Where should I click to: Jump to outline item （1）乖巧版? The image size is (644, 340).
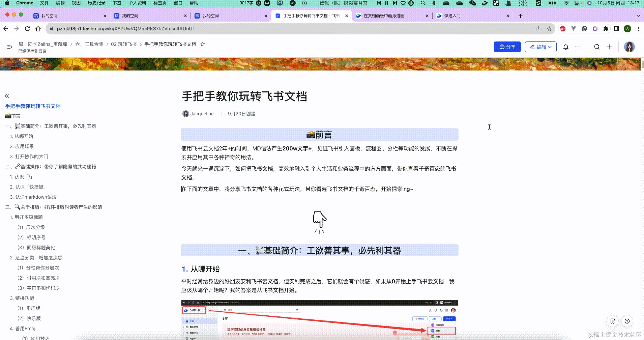pos(29,308)
